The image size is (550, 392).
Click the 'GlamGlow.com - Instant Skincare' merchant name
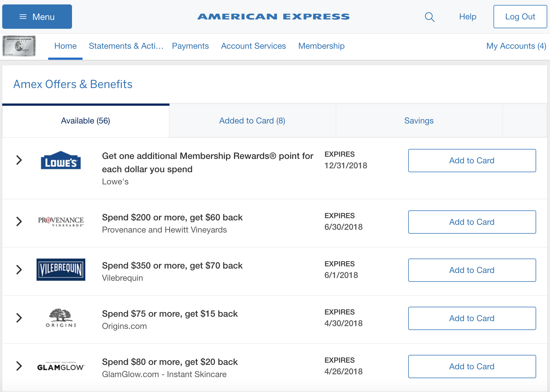164,374
